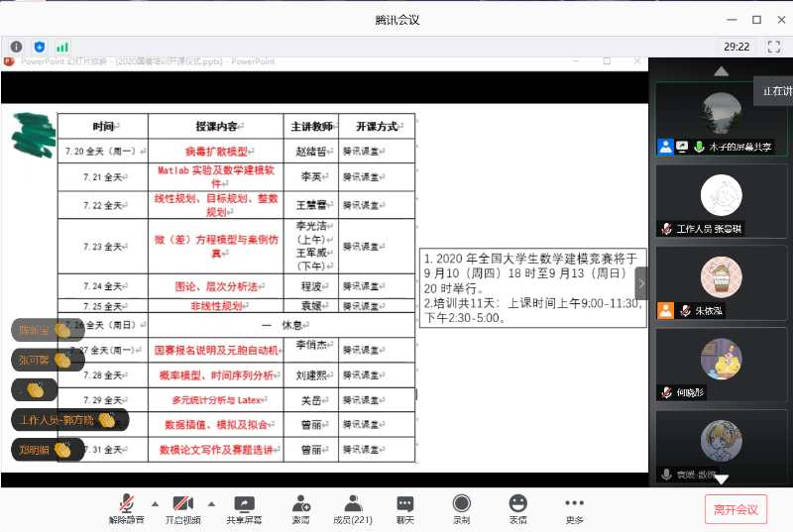Start 录制 recording

(x=461, y=509)
